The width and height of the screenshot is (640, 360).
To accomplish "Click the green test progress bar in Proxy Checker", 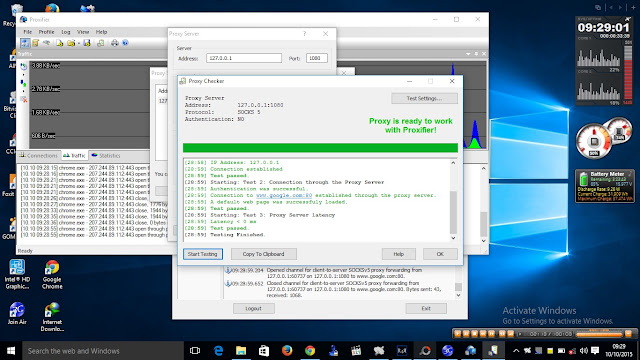I will (x=320, y=148).
